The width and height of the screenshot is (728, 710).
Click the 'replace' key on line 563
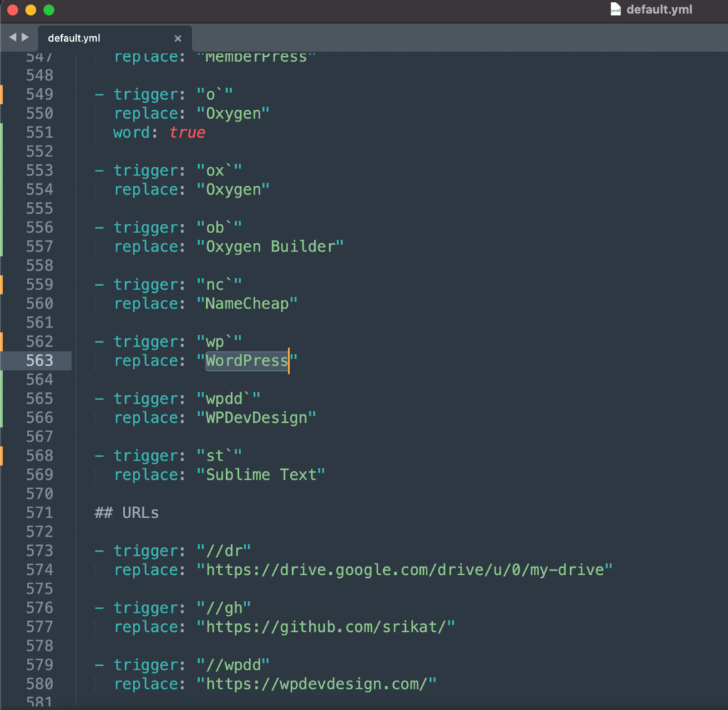[x=146, y=361]
